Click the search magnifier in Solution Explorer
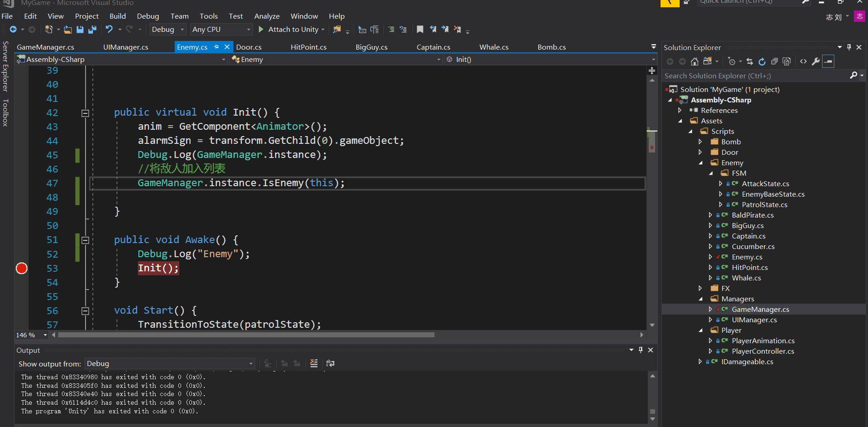Viewport: 868px width, 427px height. coord(853,76)
